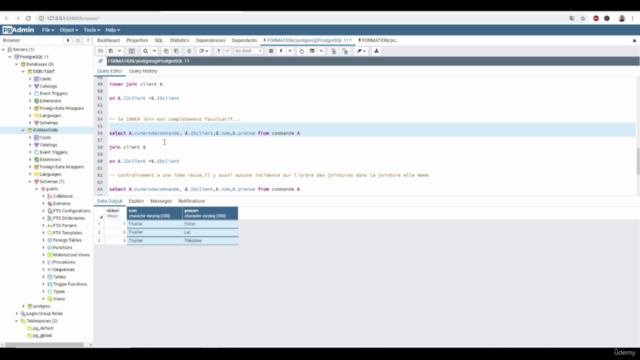Open the Explain results tab

(136, 201)
